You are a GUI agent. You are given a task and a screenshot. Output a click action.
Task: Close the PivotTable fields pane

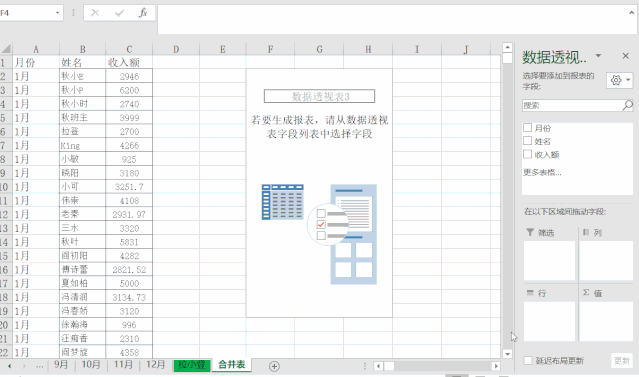pyautogui.click(x=626, y=56)
